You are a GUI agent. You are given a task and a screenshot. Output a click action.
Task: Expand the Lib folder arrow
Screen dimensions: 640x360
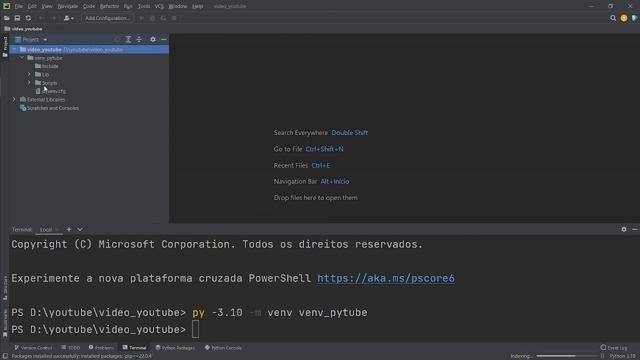[x=29, y=74]
